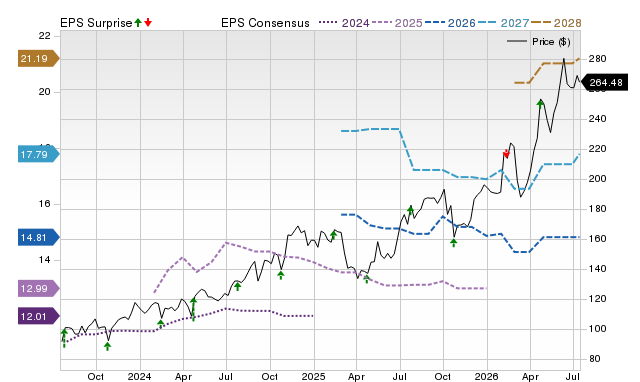
Task: Click the Oct label just before 2024
Action: (x=96, y=376)
